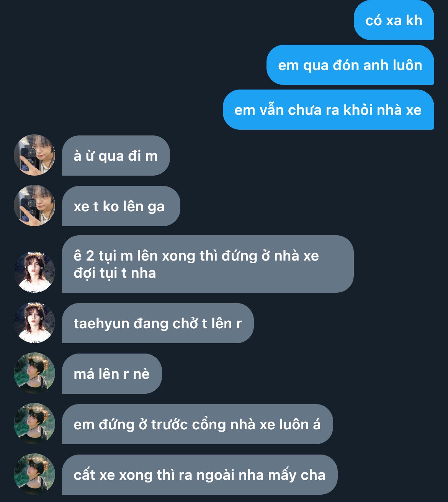Select the message starting "ê 2 tụi m lên xong"
Viewport: 448px width, 502px height.
point(208,264)
